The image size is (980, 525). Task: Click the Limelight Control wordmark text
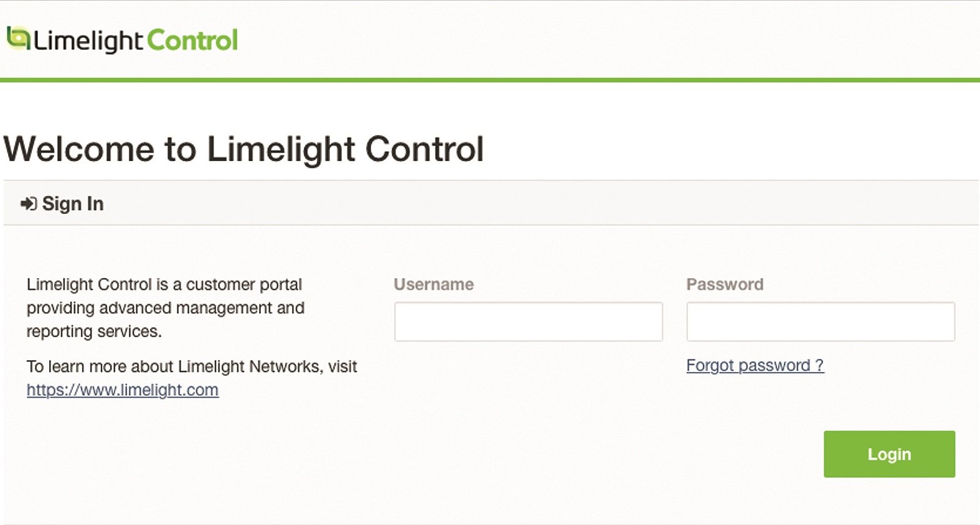coord(136,39)
